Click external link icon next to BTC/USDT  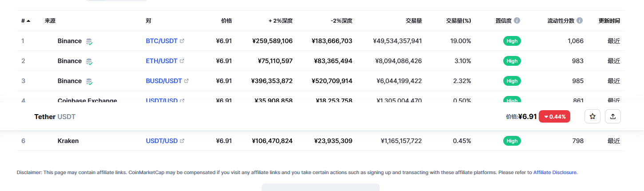point(182,41)
